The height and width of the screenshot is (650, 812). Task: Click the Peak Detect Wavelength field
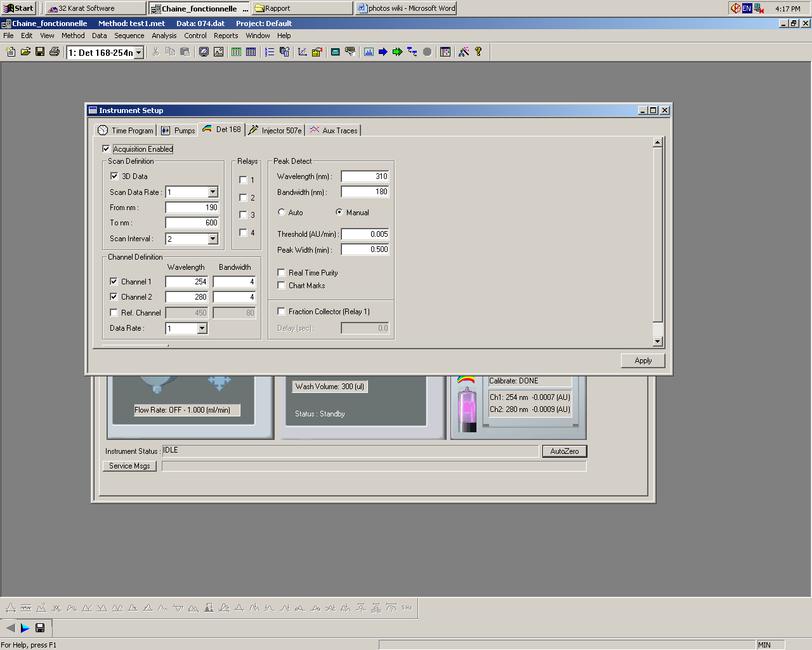365,176
